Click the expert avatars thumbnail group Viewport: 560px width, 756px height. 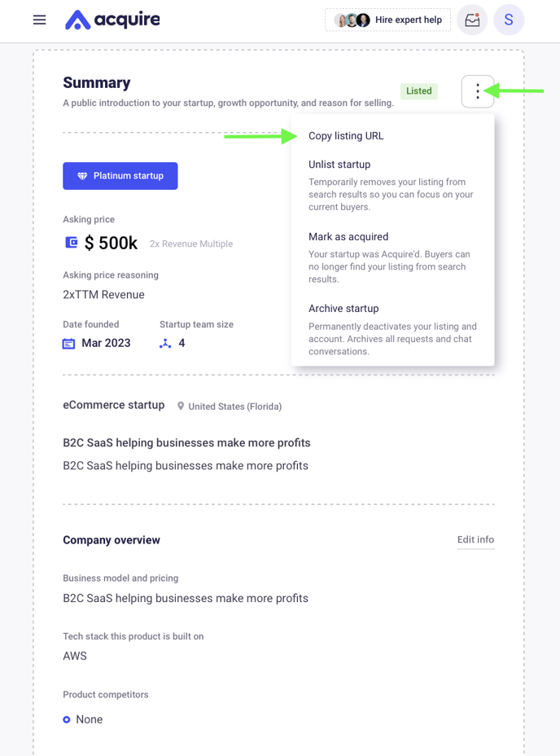[x=352, y=20]
